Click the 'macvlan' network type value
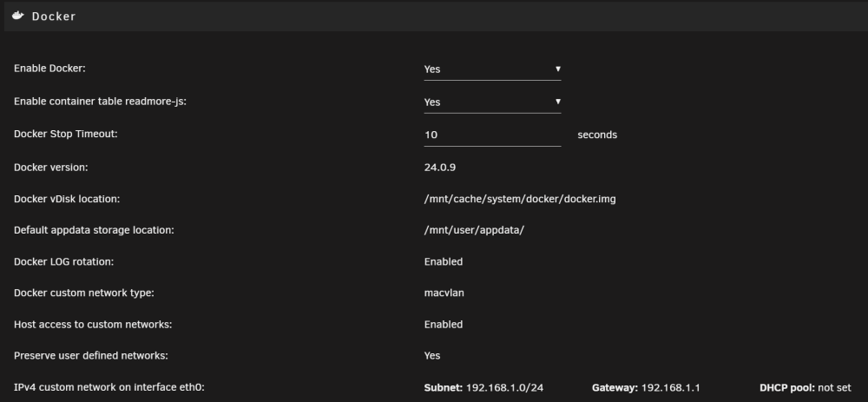This screenshot has height=402, width=868. click(x=444, y=293)
